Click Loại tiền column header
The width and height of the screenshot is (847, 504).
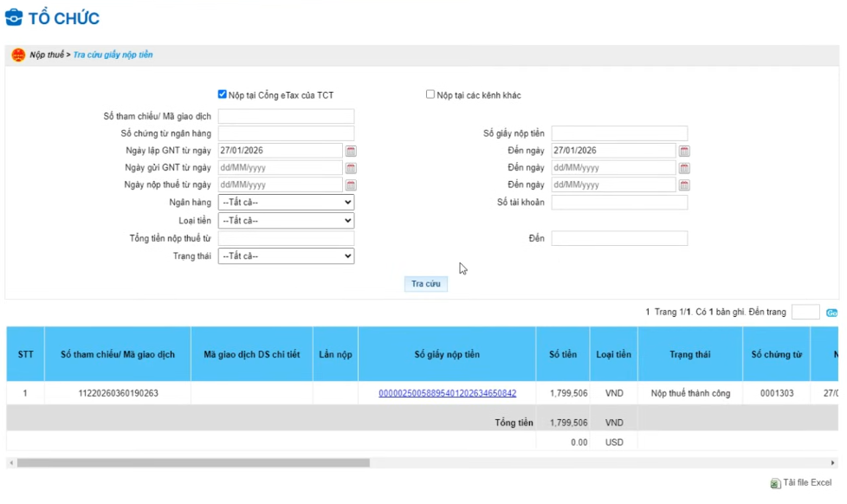click(x=614, y=354)
